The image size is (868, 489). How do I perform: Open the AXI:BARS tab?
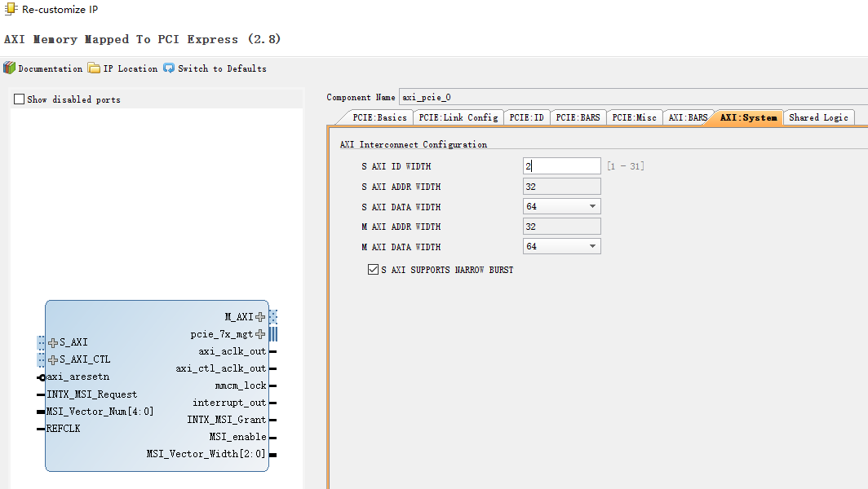pyautogui.click(x=689, y=117)
